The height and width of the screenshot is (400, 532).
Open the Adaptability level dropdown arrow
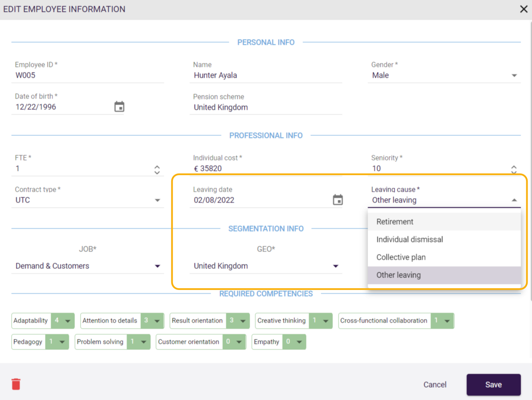(68, 321)
